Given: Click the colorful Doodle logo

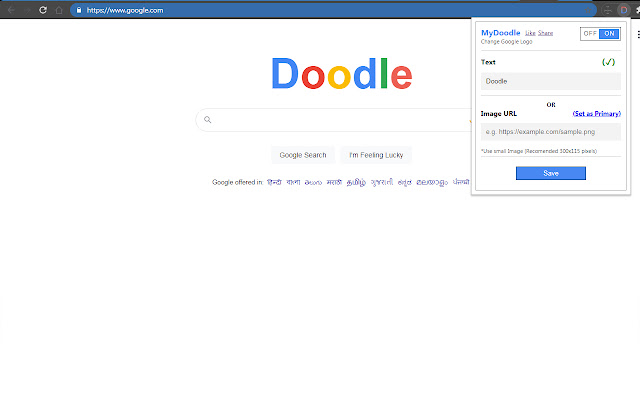Looking at the screenshot, I should [342, 74].
